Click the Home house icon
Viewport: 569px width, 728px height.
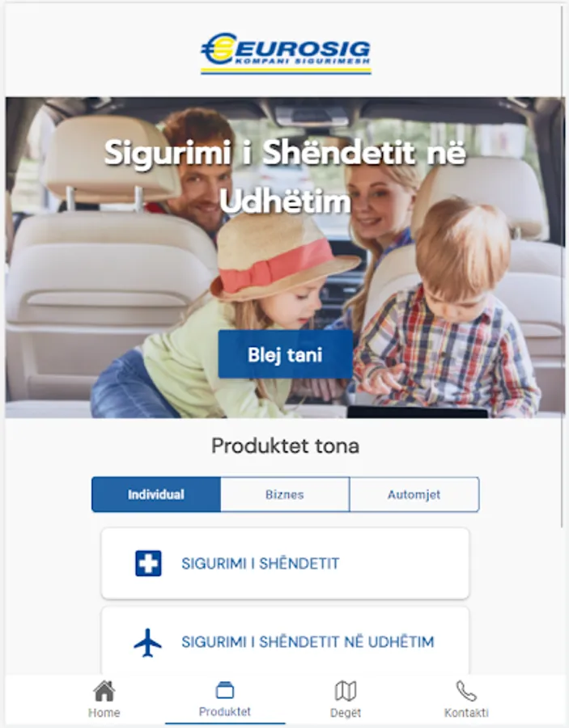[104, 691]
